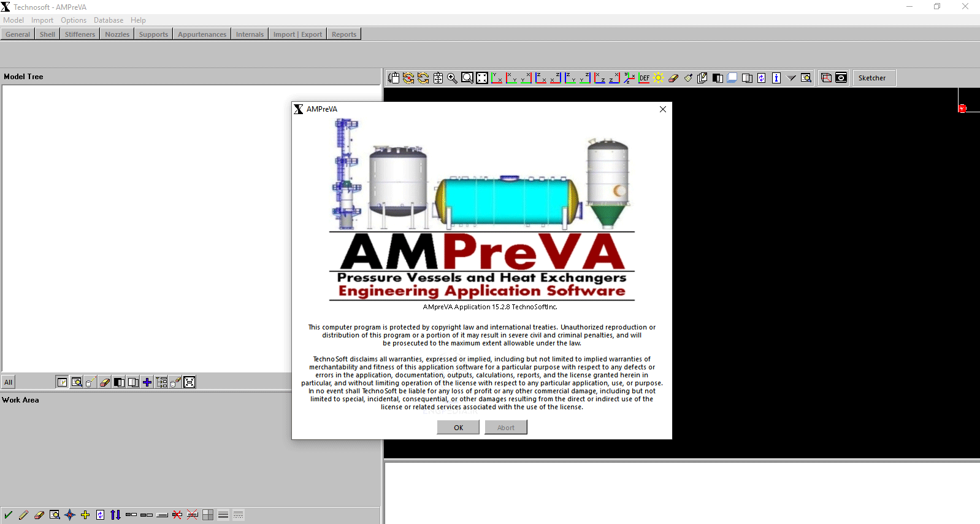This screenshot has width=980, height=524.
Task: Click the green checkmark icon in Work Area
Action: [x=8, y=515]
